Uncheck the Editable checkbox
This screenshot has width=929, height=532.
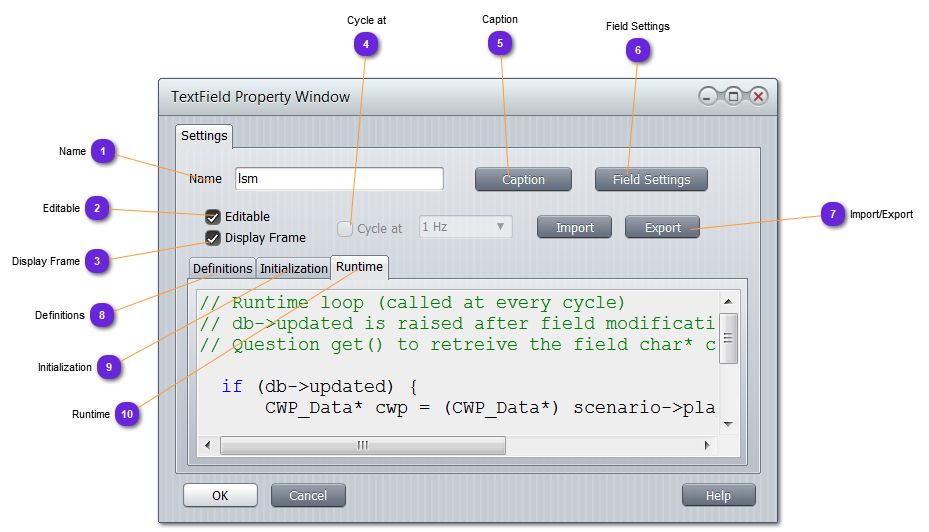point(213,217)
